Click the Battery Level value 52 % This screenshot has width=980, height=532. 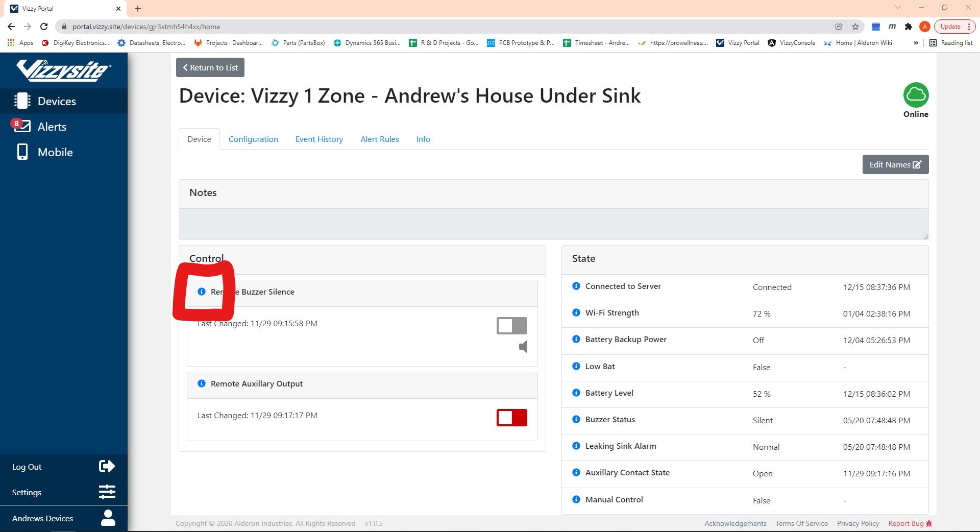pyautogui.click(x=762, y=394)
